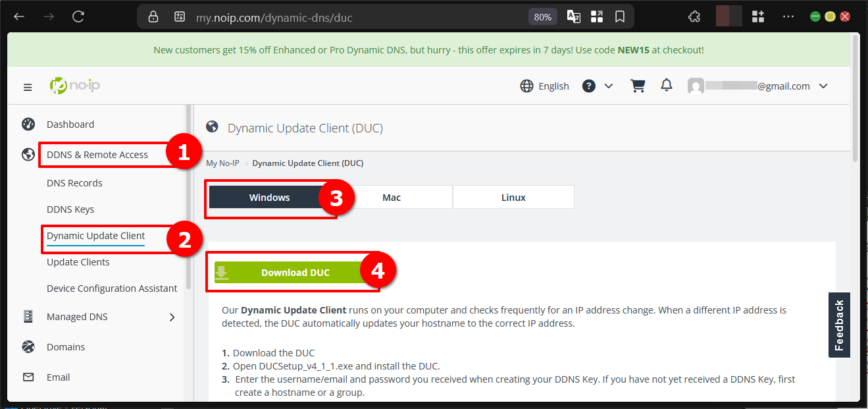The image size is (868, 409).
Task: Click the Download DUC button
Action: tap(294, 272)
